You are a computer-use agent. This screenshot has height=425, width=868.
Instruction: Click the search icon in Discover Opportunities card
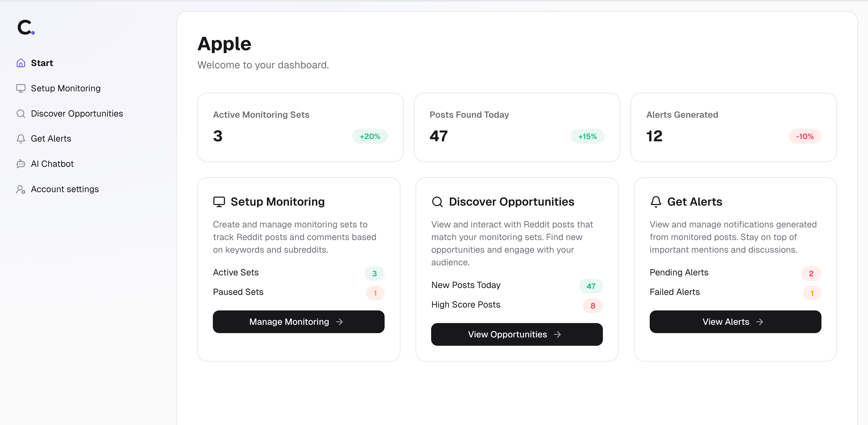point(437,202)
